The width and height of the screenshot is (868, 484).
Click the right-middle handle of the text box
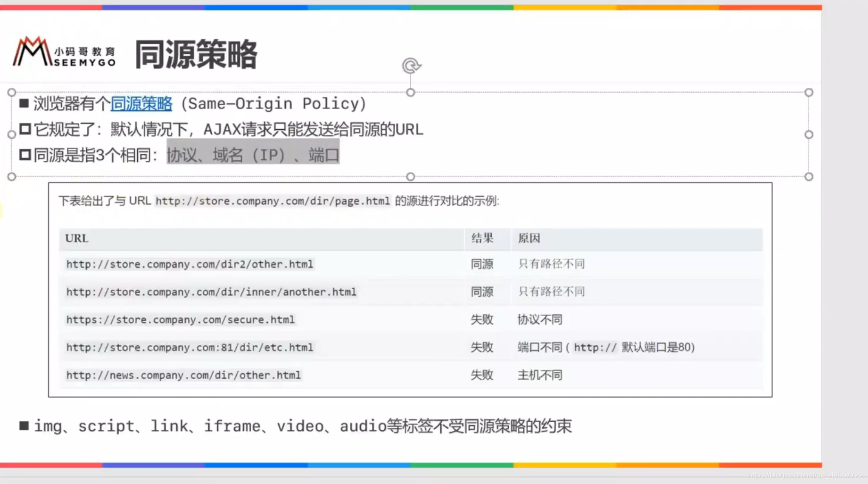[809, 134]
